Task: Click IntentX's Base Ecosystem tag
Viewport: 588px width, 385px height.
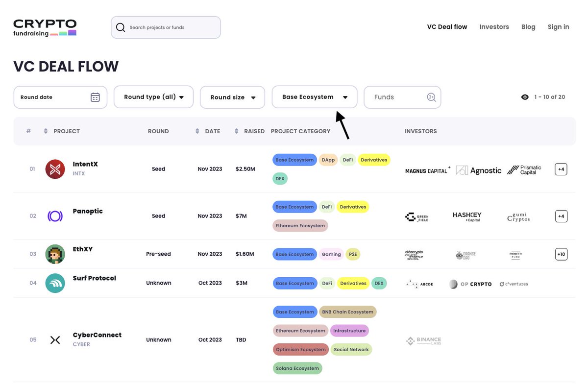Action: pos(294,160)
